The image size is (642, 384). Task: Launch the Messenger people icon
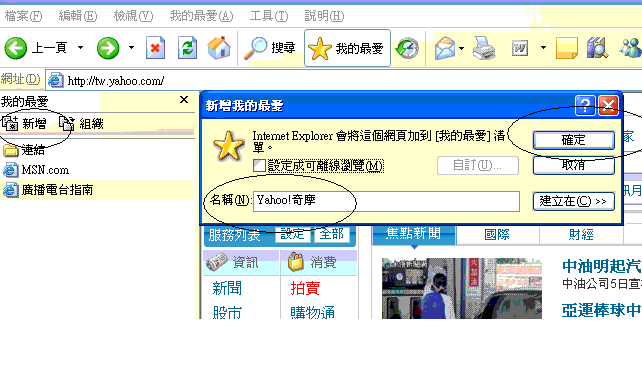click(x=631, y=47)
